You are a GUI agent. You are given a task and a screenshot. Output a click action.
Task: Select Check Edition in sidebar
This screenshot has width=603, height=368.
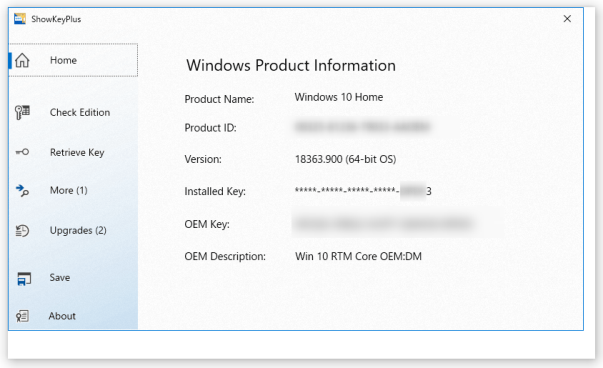[x=80, y=112]
